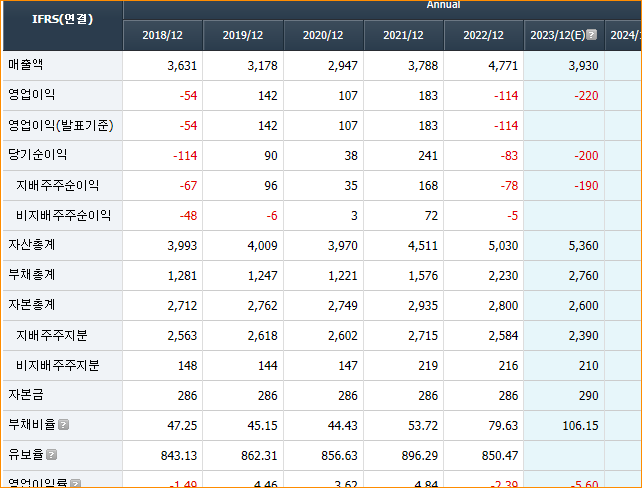Screen dimensions: 642x488
Task: Select the 영업이익 row label
Action: [32, 94]
